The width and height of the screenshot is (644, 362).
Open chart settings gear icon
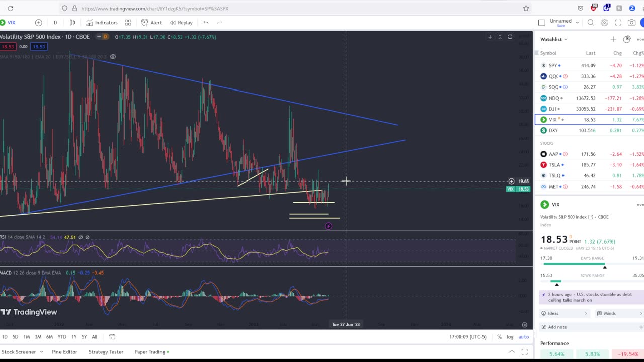pyautogui.click(x=604, y=23)
